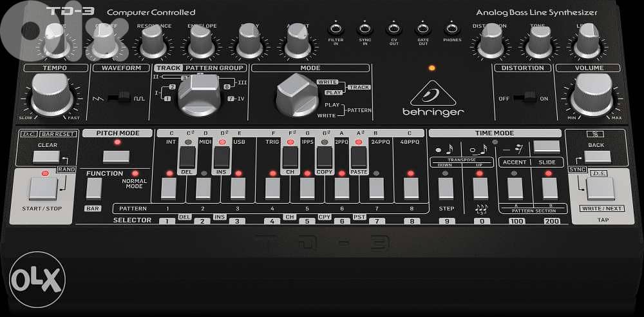This screenshot has width=644, height=317.
Task: Click the Function button labeled BAR
Action: tap(93, 188)
